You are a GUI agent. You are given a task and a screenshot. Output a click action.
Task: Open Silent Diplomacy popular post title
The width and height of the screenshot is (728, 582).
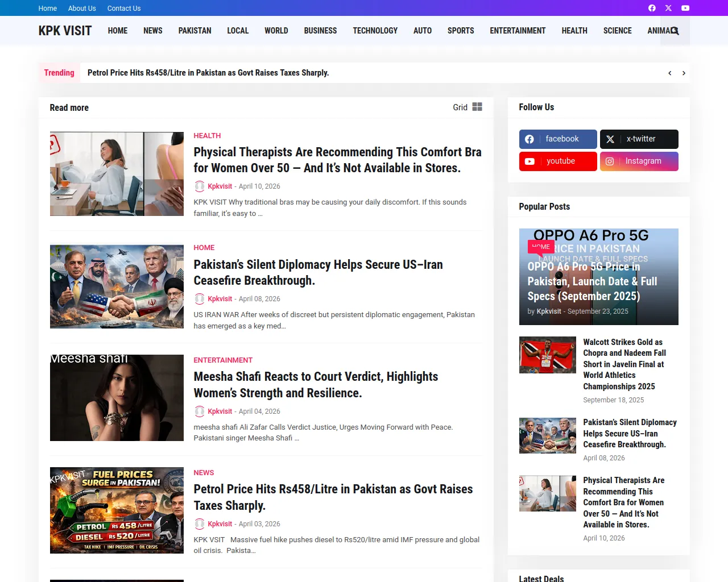pos(630,434)
